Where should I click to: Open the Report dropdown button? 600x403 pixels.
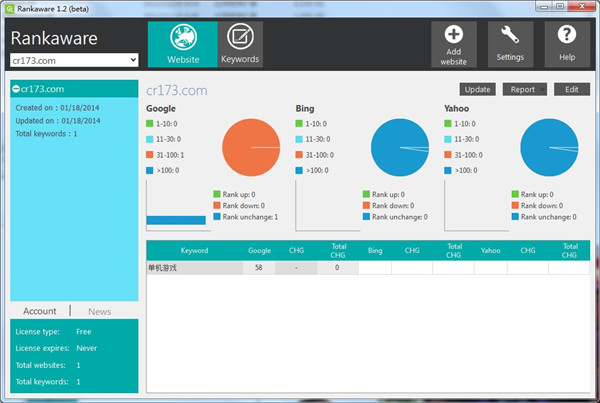click(525, 90)
